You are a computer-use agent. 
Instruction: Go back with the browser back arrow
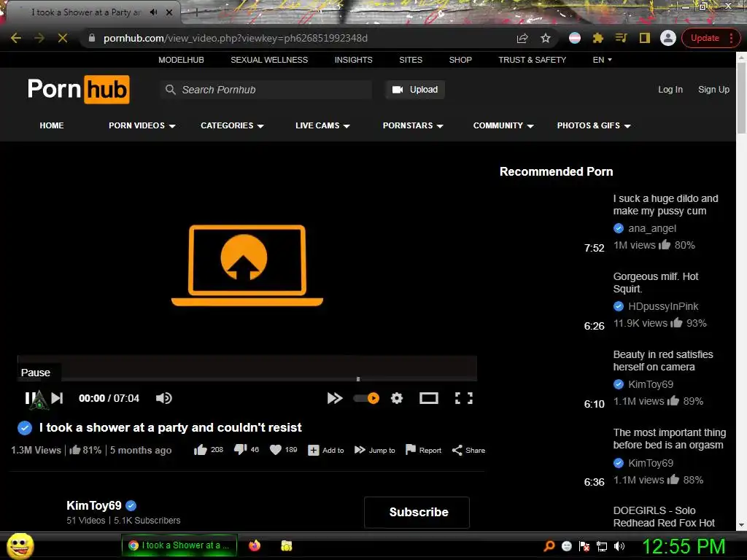[x=16, y=38]
